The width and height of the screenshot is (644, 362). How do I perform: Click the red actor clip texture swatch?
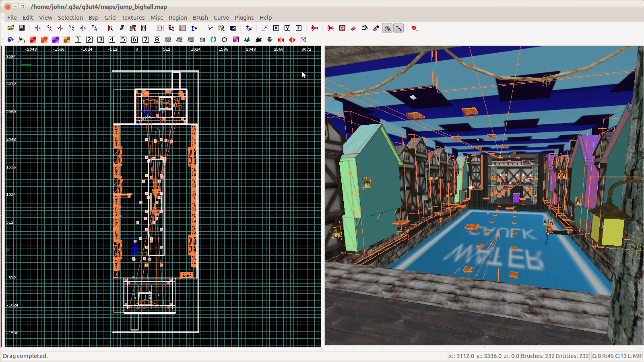pos(33,39)
